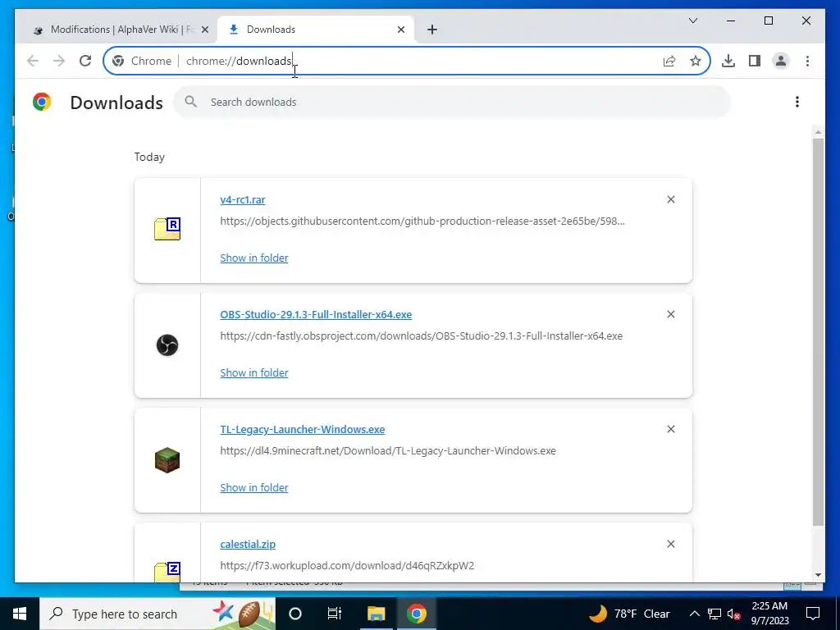Click the calestial.zip archive icon
840x630 pixels.
click(x=167, y=572)
